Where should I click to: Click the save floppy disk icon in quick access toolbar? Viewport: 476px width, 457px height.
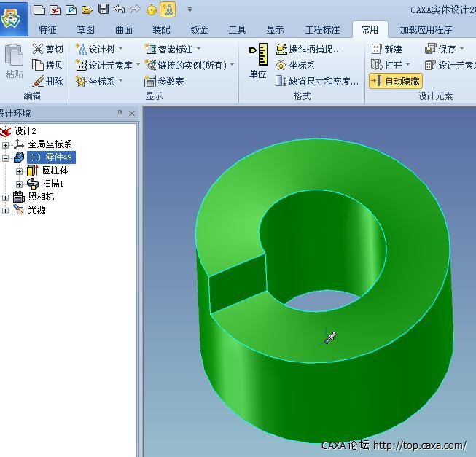(103, 9)
